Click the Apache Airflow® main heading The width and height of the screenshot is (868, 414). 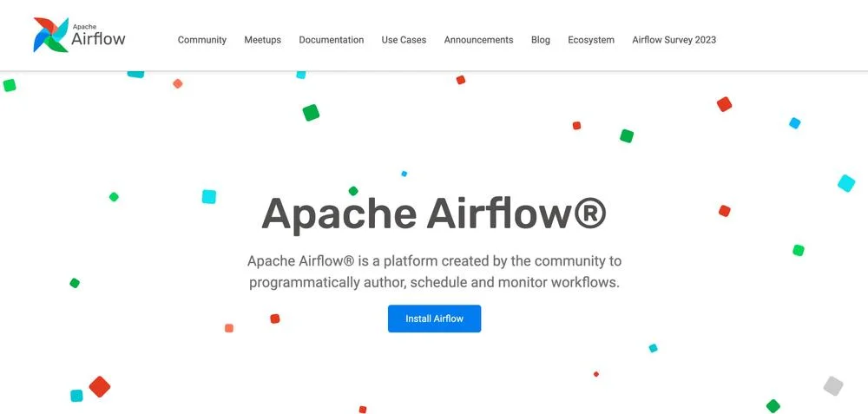(x=434, y=214)
